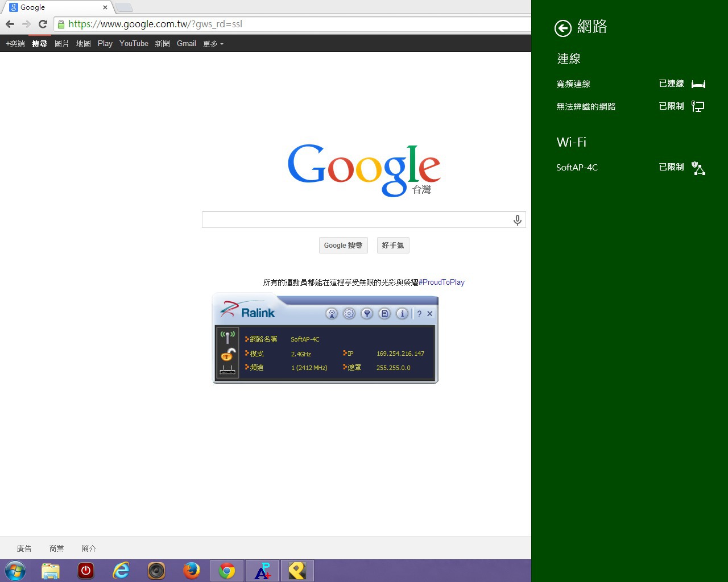Open Ralink help question mark
This screenshot has height=582, width=728.
(x=419, y=314)
